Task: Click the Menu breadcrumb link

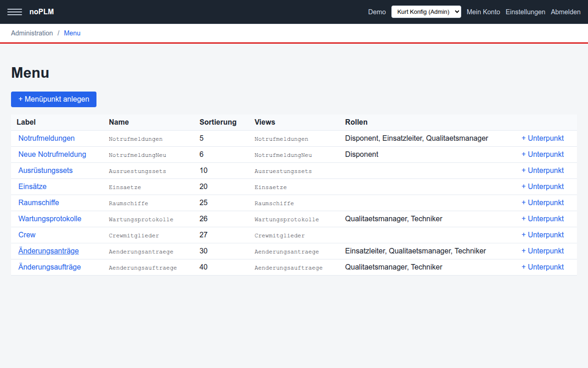Action: tap(72, 33)
